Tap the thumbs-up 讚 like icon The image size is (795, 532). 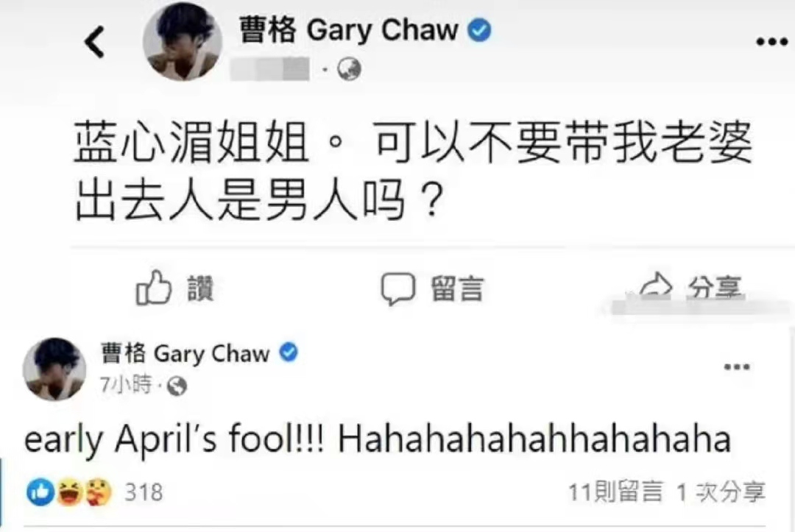coord(154,287)
